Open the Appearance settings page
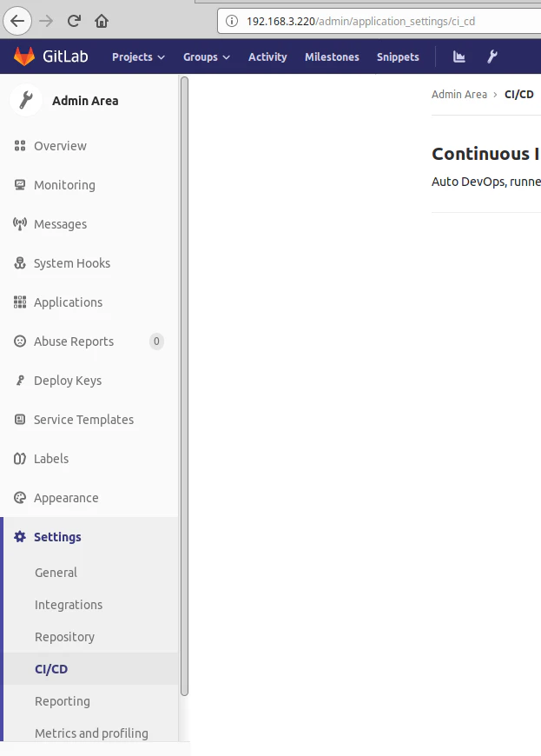541x756 pixels. click(x=66, y=497)
